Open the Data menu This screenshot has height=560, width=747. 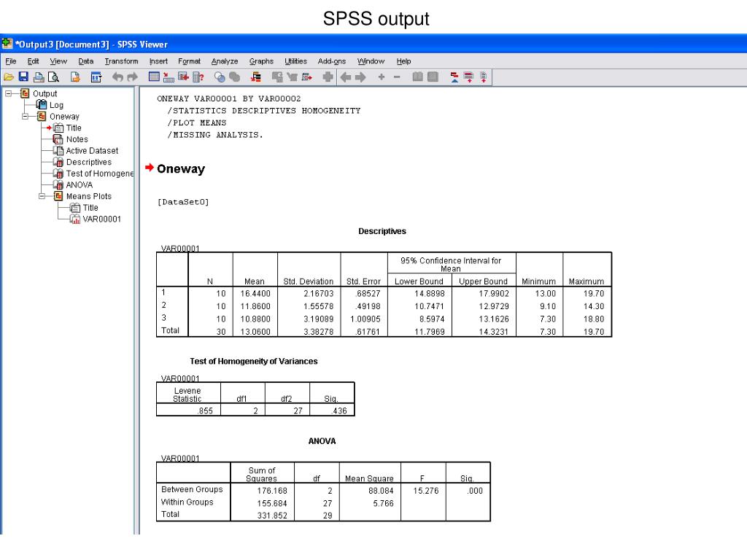pyautogui.click(x=86, y=61)
